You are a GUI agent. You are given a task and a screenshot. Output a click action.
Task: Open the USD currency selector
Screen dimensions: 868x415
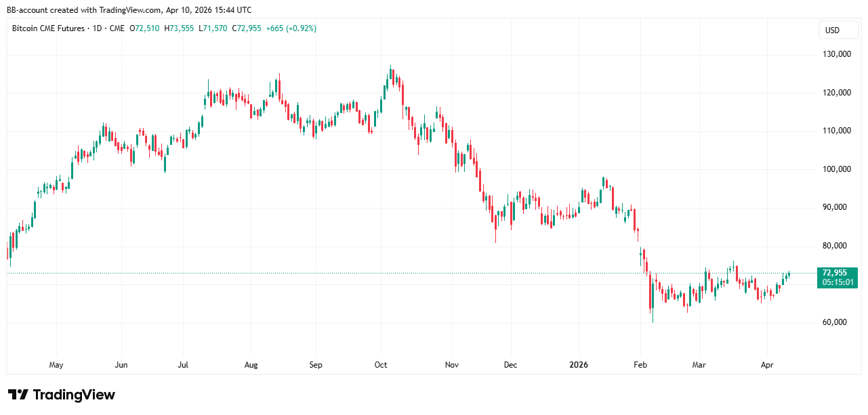pyautogui.click(x=831, y=30)
